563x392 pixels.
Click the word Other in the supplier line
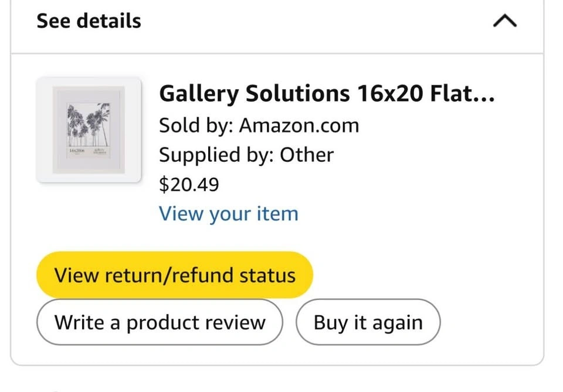pos(306,155)
